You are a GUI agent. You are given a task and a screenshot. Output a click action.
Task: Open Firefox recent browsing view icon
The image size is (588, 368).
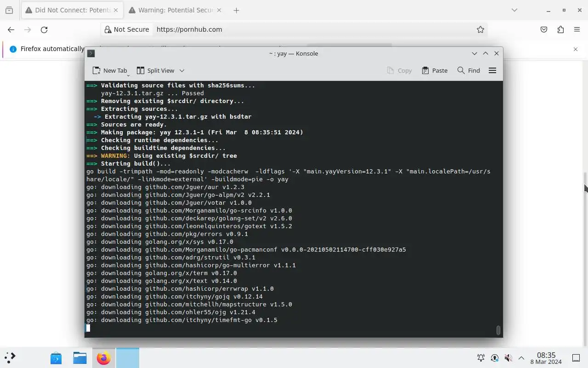[9, 10]
